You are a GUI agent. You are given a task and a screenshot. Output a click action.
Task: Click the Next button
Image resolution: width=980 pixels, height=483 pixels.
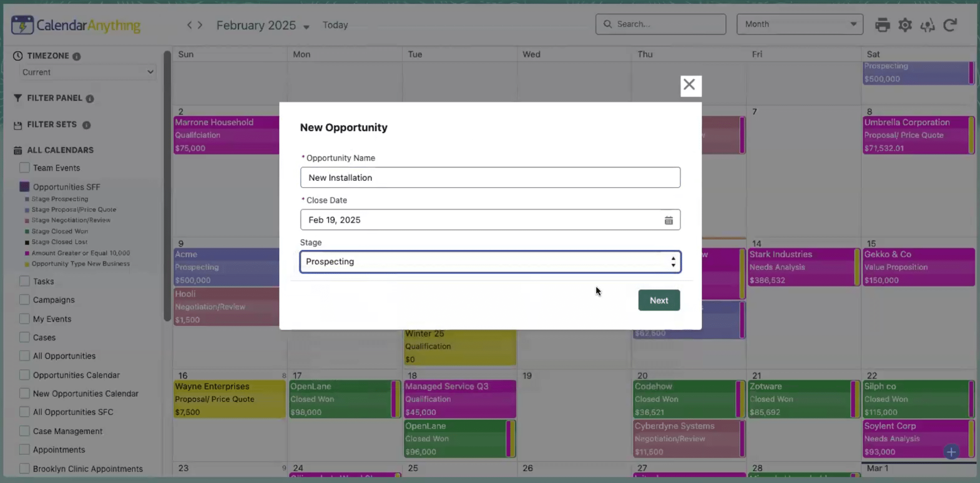click(659, 300)
